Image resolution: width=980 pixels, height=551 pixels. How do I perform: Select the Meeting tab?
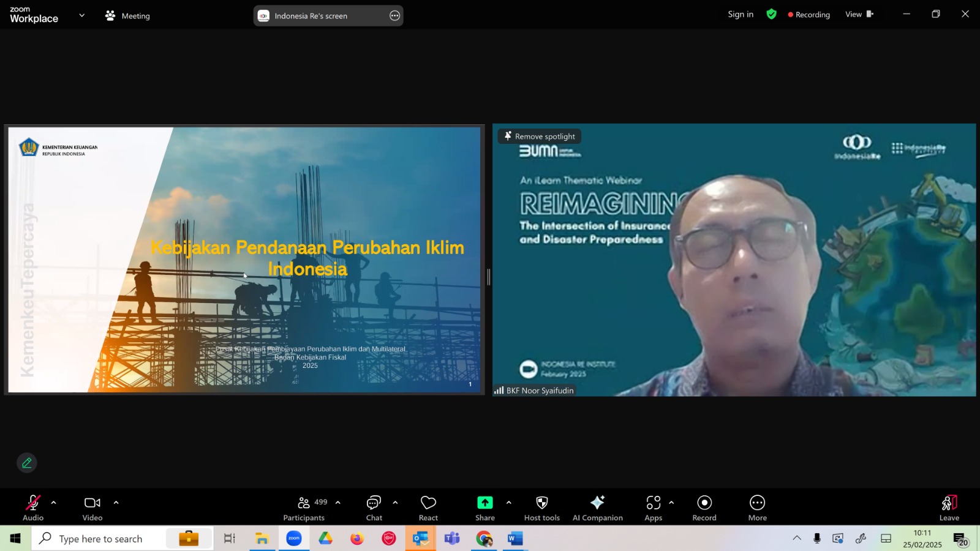click(127, 16)
